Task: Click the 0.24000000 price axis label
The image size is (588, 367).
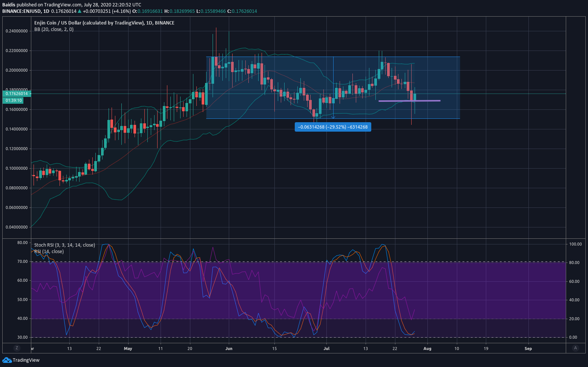Action: point(17,31)
